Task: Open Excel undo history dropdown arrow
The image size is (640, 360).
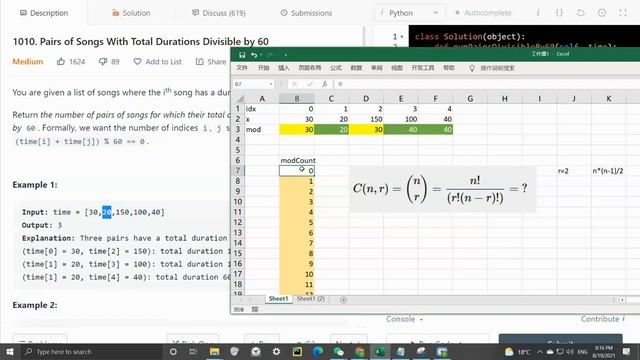Action: (260, 55)
